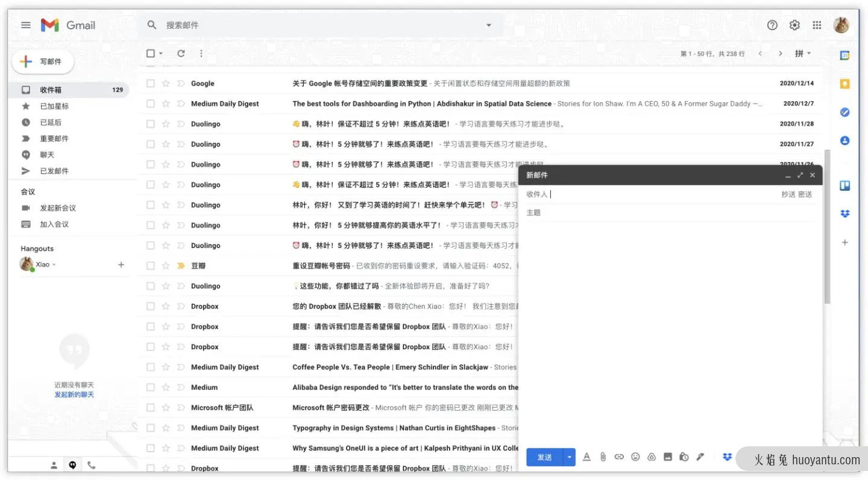868x480 pixels.
Task: Show Hangouts conversations icon at bottom
Action: 72,465
